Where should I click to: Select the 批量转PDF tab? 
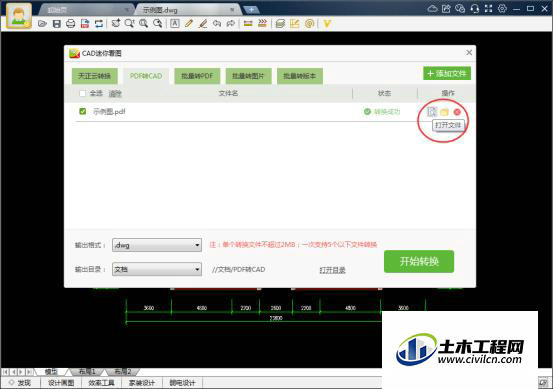click(x=197, y=76)
